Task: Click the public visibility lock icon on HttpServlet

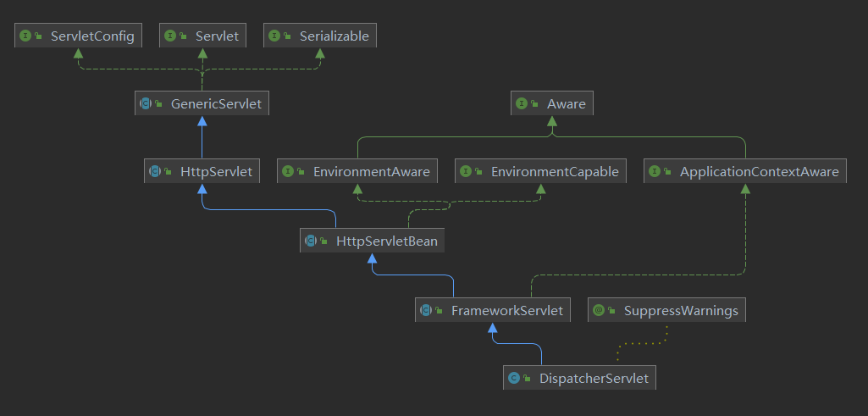Action: [169, 172]
